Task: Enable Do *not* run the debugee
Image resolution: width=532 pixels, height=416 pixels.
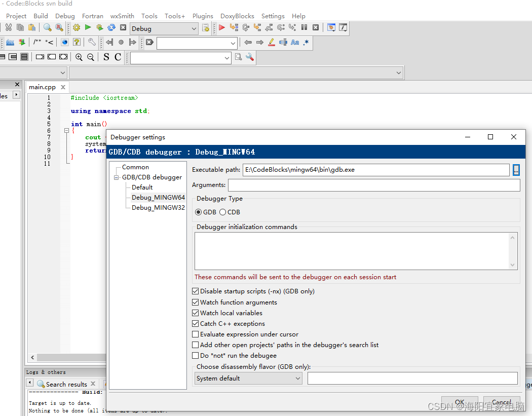Action: click(x=196, y=356)
